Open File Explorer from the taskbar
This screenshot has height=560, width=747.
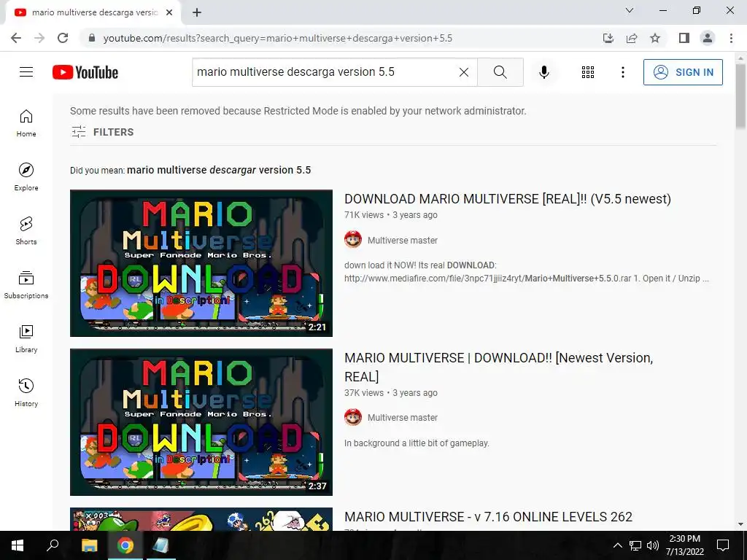coord(89,545)
